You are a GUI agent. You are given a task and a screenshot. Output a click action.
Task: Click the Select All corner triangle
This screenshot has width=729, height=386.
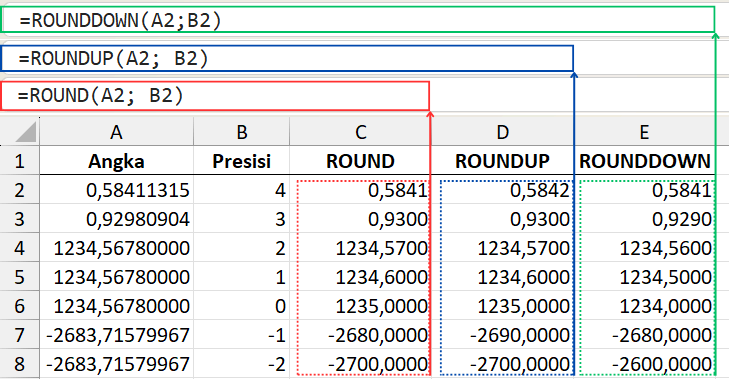point(26,133)
